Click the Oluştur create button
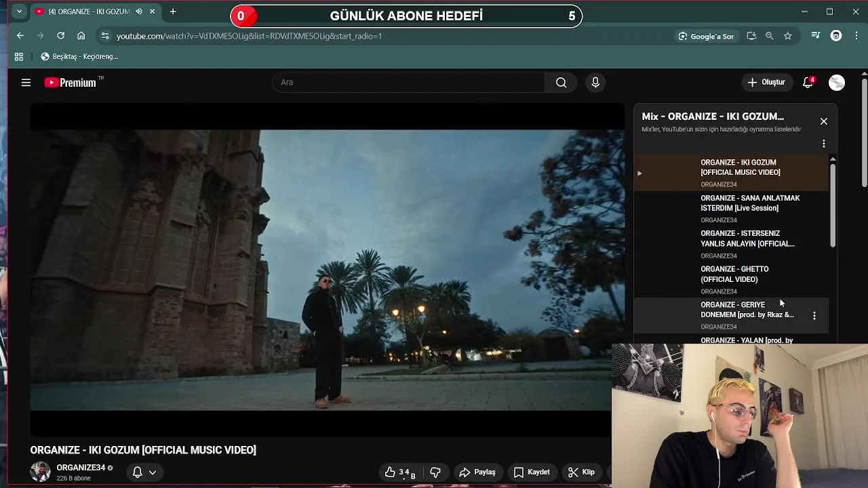This screenshot has width=868, height=488. click(x=766, y=82)
